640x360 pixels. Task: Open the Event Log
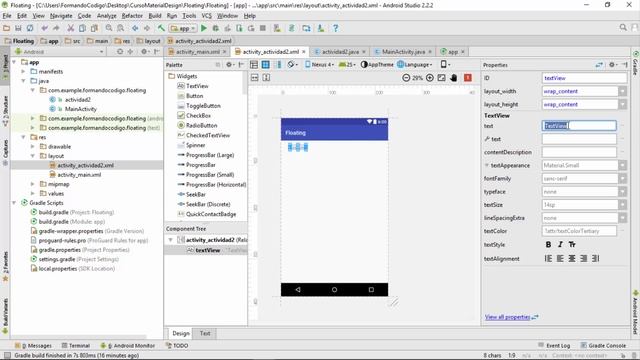tap(554, 345)
